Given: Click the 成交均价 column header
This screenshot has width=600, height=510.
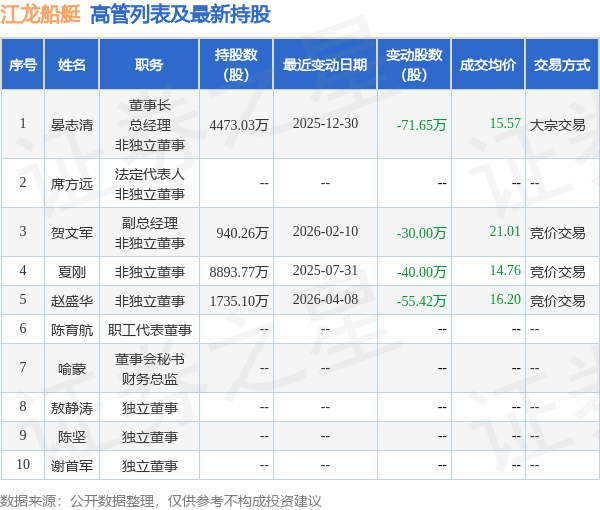Looking at the screenshot, I should (488, 64).
